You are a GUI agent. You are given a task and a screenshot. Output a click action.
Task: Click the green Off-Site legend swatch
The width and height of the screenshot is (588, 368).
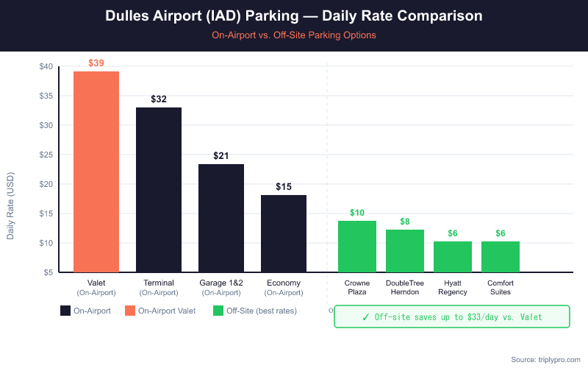[x=219, y=311]
